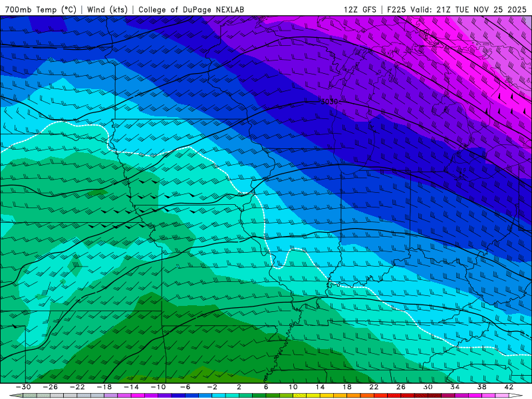Click the 34 colorbar tick label
This screenshot has height=399, width=532.
point(455,387)
